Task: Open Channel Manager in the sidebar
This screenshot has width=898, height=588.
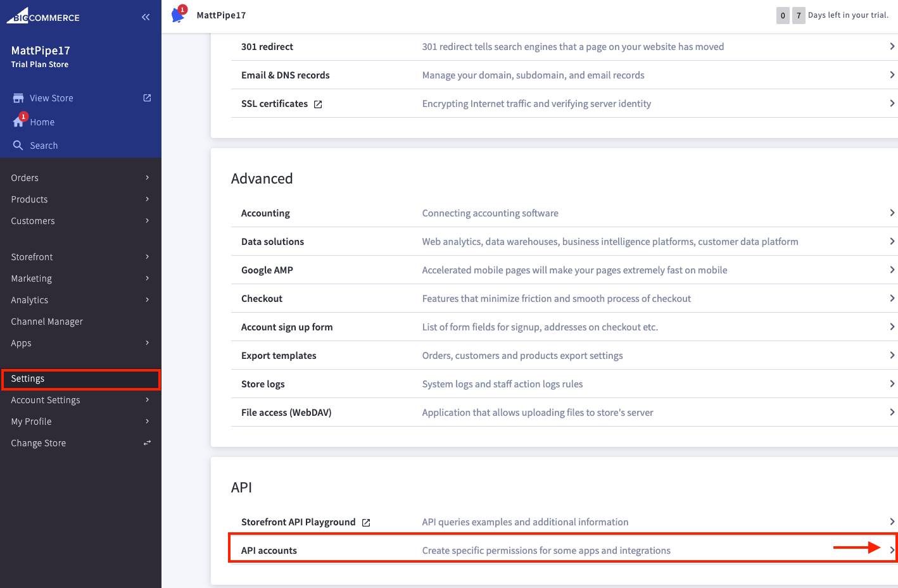Action: tap(80, 322)
